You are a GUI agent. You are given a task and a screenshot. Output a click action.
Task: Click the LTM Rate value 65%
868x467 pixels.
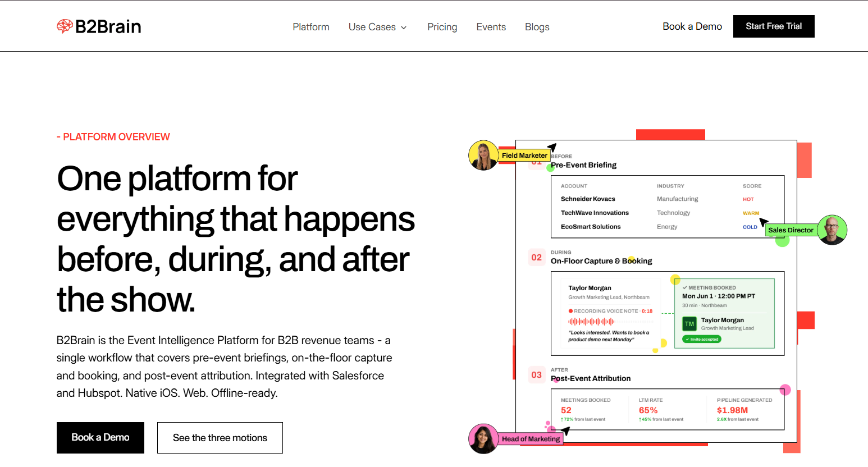pyautogui.click(x=648, y=410)
